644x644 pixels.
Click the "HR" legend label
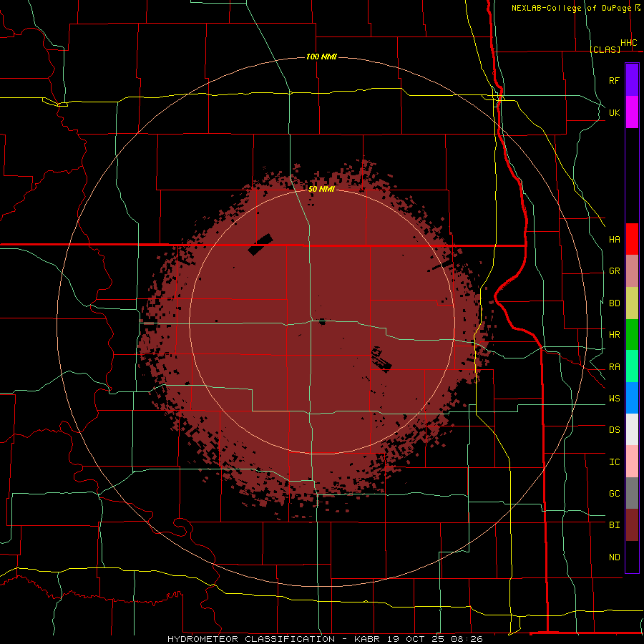click(614, 335)
